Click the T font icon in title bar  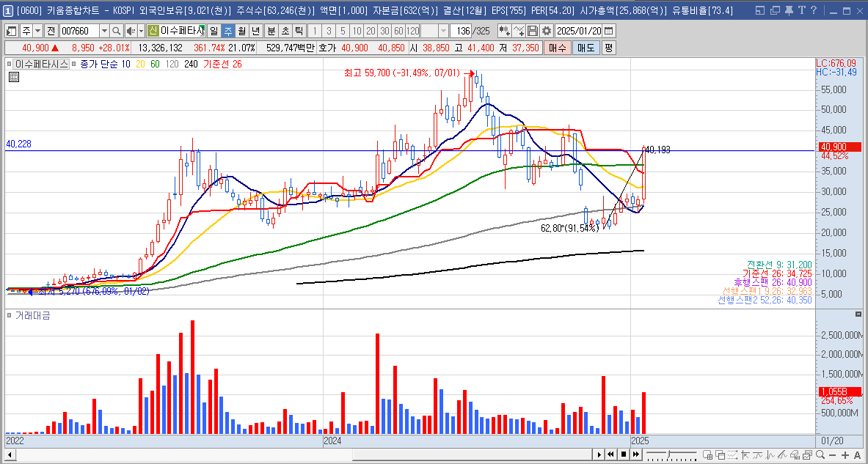pos(801,10)
